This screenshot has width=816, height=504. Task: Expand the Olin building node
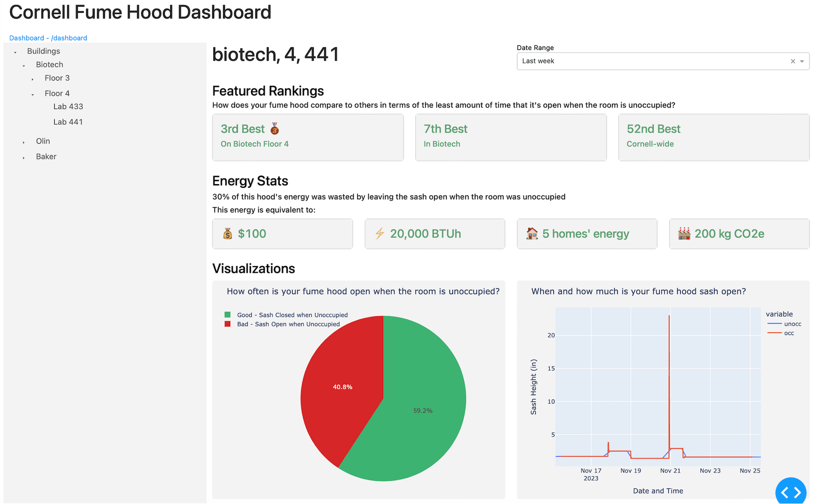24,142
